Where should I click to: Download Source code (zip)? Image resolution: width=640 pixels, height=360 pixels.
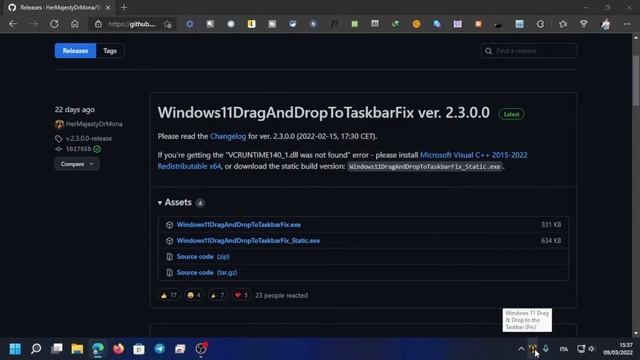click(x=203, y=256)
